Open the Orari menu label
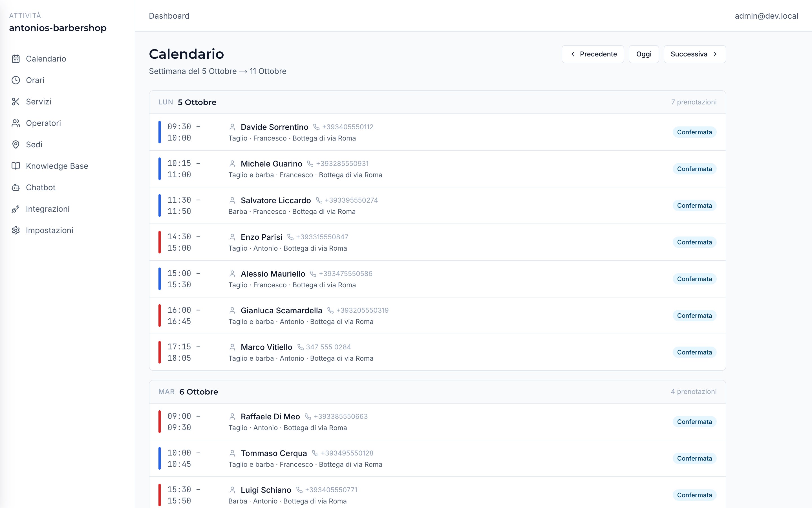This screenshot has width=812, height=508. point(35,80)
